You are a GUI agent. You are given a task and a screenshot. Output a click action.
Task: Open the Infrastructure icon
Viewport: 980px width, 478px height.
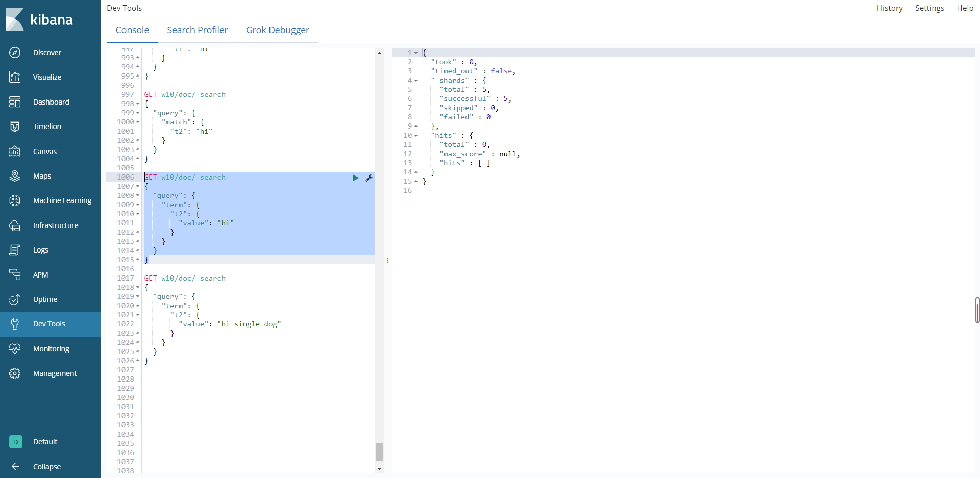[15, 225]
